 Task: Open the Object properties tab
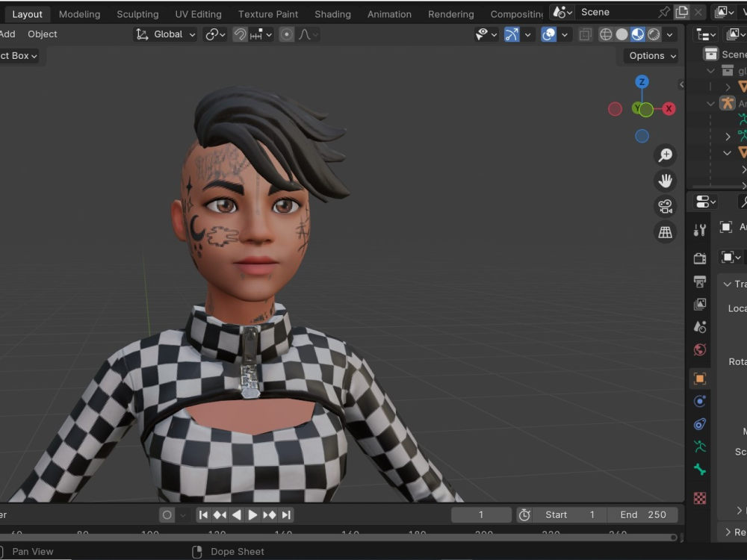[x=699, y=379]
